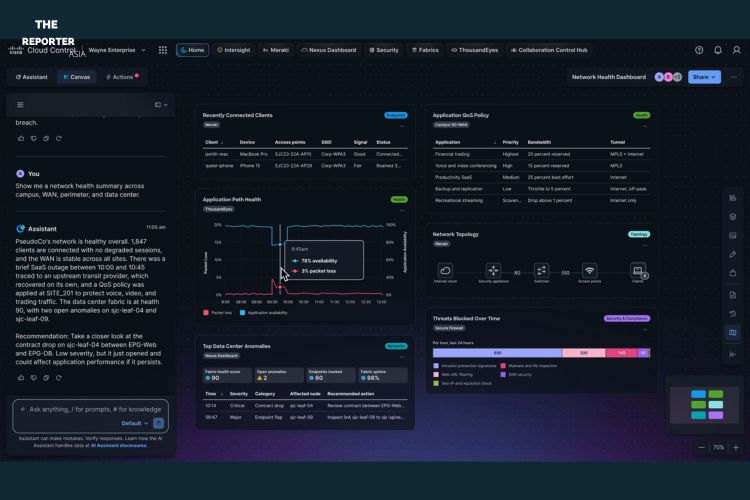Switch to the Assistant view
Viewport: 750px width, 500px height.
point(32,77)
